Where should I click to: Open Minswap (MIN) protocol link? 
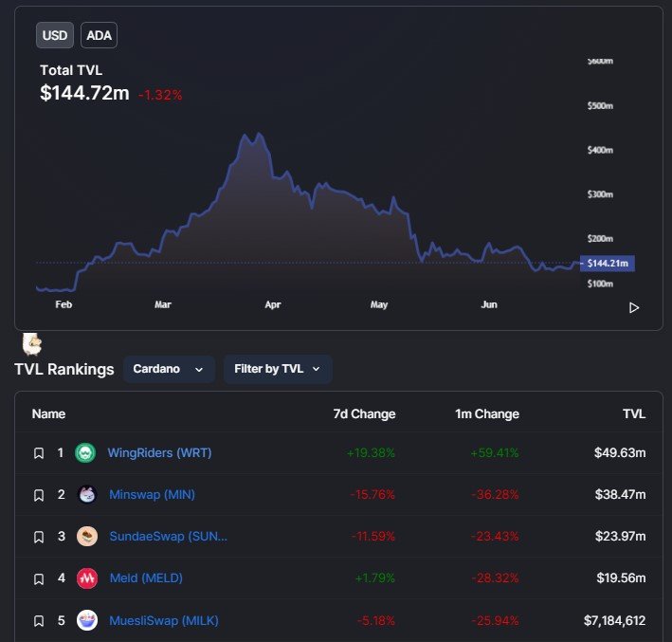[x=152, y=494]
